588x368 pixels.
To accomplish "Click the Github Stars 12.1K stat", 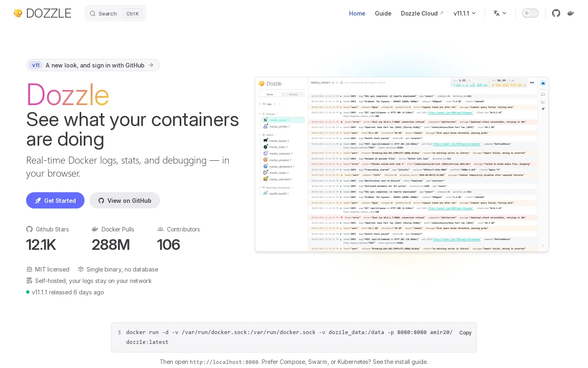I will (47, 240).
